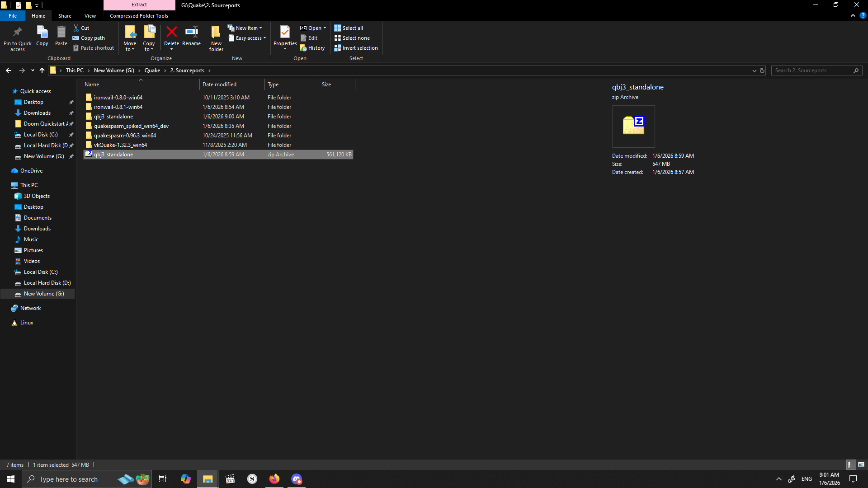The height and width of the screenshot is (488, 868).
Task: Click Select all button
Action: pyautogui.click(x=349, y=28)
